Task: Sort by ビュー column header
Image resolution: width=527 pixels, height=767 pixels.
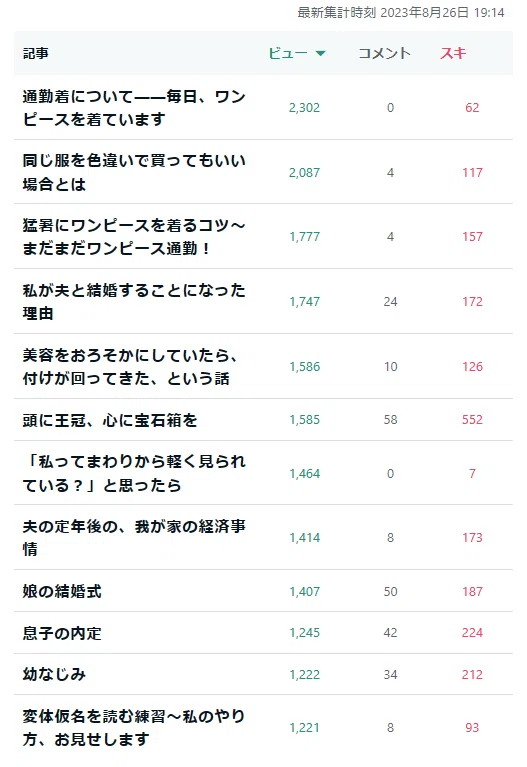Action: pyautogui.click(x=297, y=53)
